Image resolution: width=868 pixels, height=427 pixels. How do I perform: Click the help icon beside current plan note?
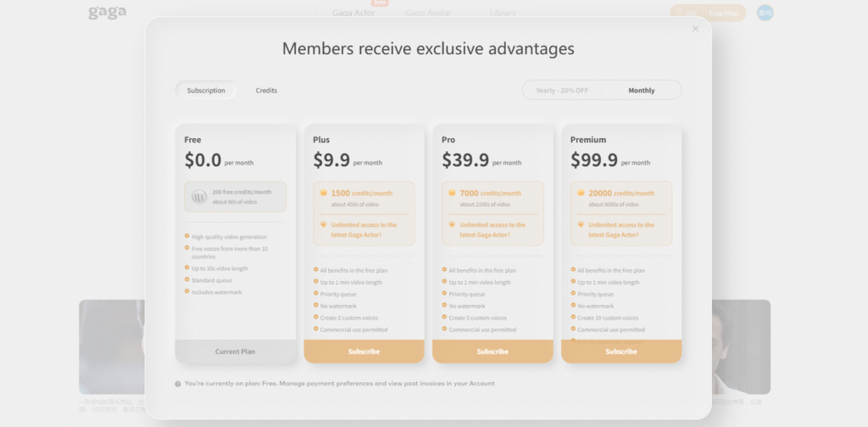(x=178, y=384)
